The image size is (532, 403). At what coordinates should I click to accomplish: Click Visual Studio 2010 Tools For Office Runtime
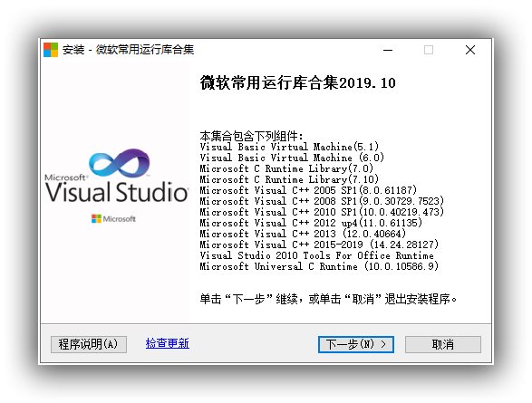316,255
